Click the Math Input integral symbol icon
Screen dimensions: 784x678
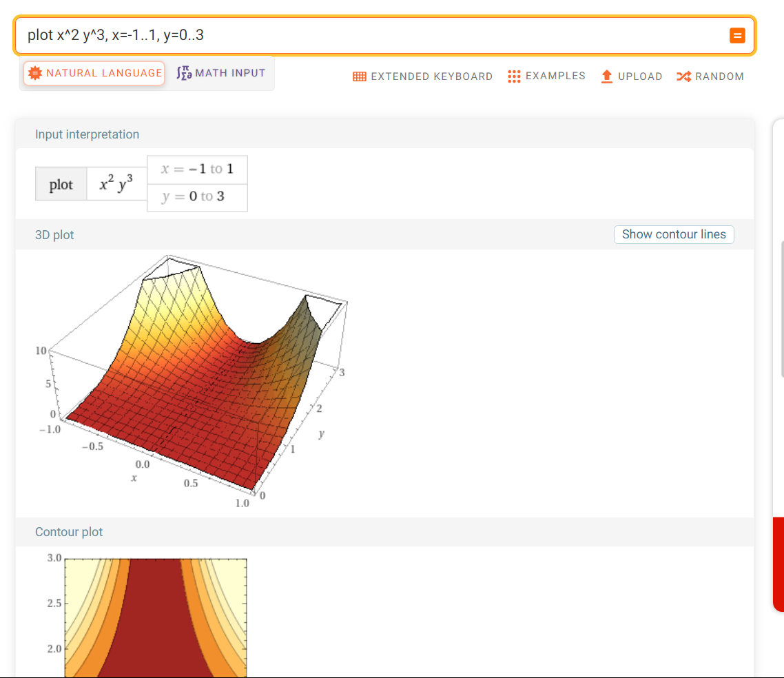(x=184, y=73)
